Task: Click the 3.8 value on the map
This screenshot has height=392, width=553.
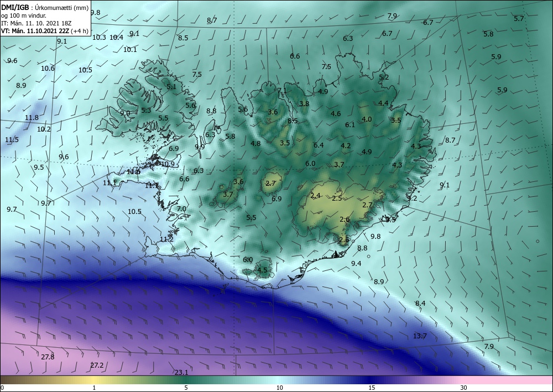Action: [x=304, y=103]
